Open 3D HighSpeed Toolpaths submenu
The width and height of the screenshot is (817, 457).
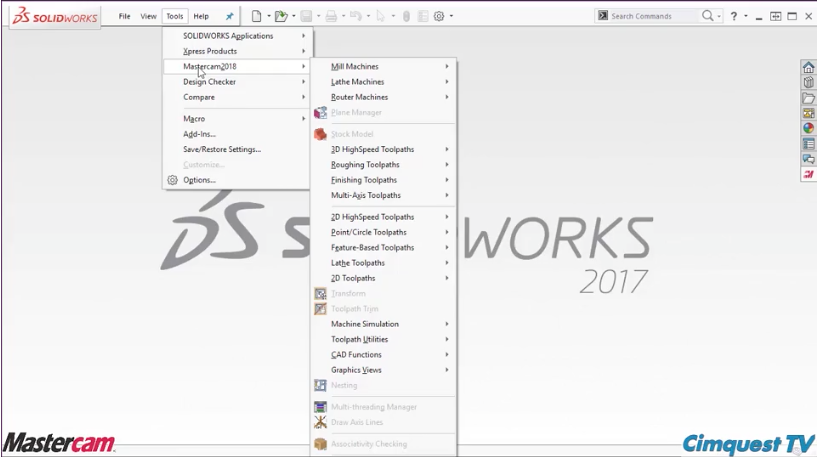point(384,149)
